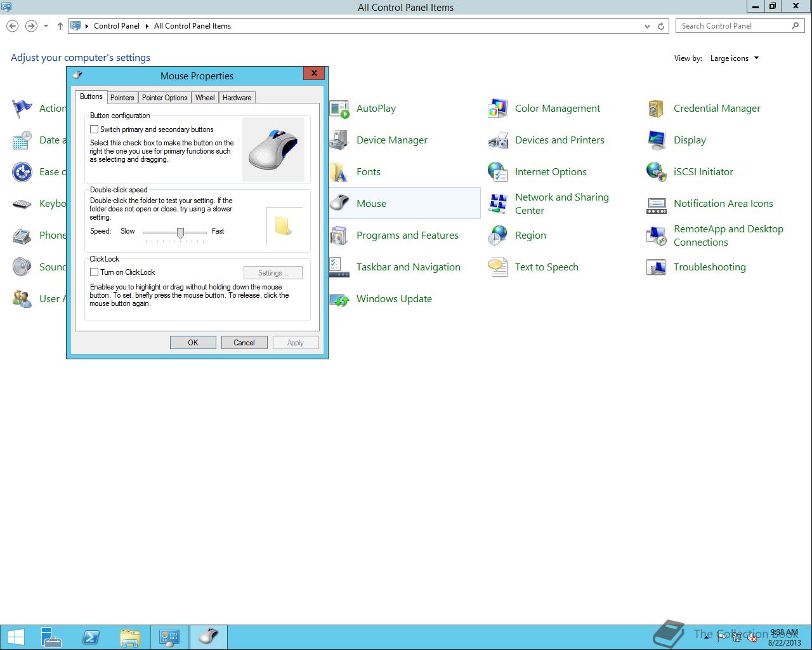Go back with the Back arrow
812x650 pixels.
12,26
